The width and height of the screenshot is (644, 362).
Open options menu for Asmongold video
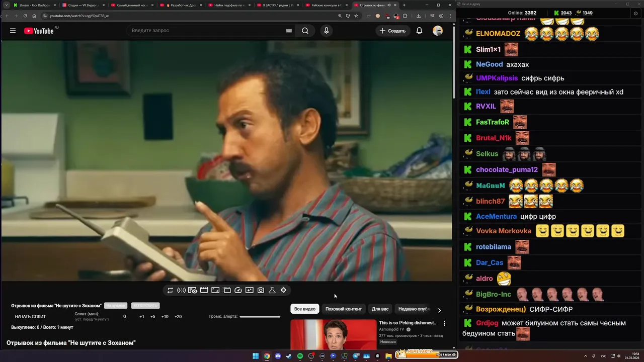point(444,323)
